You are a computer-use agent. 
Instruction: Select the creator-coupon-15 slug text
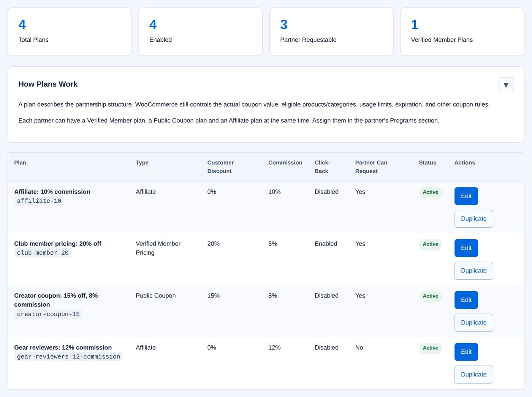click(48, 314)
